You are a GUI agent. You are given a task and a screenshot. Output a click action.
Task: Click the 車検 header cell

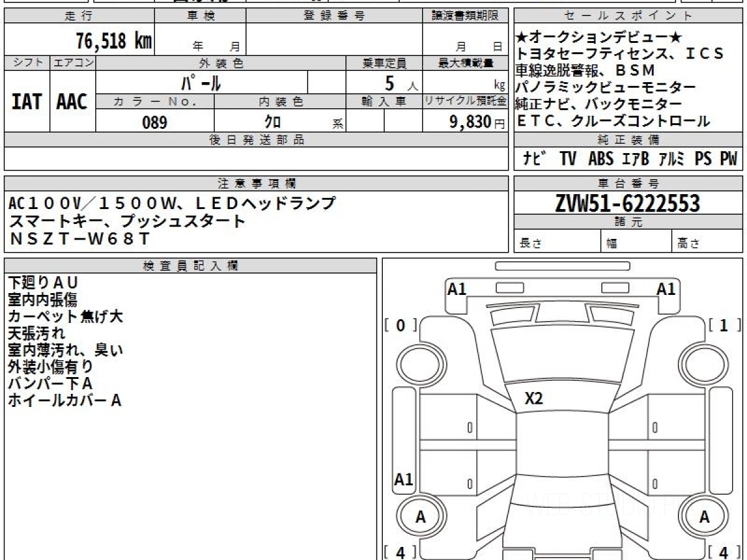200,16
